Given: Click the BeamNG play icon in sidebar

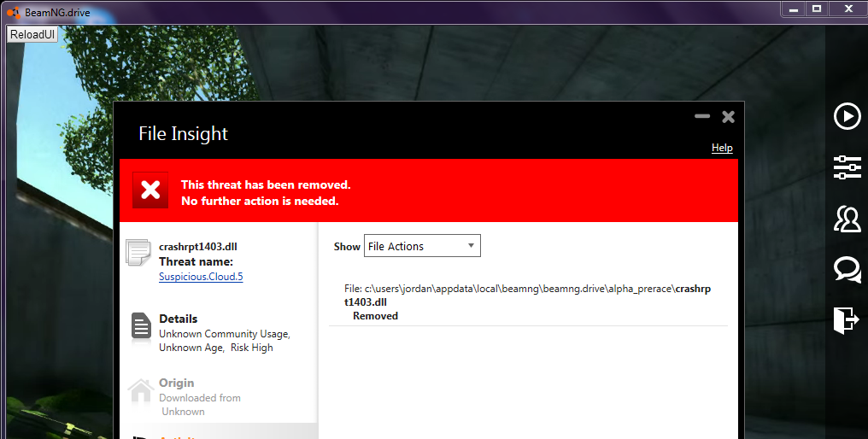Looking at the screenshot, I should point(847,116).
